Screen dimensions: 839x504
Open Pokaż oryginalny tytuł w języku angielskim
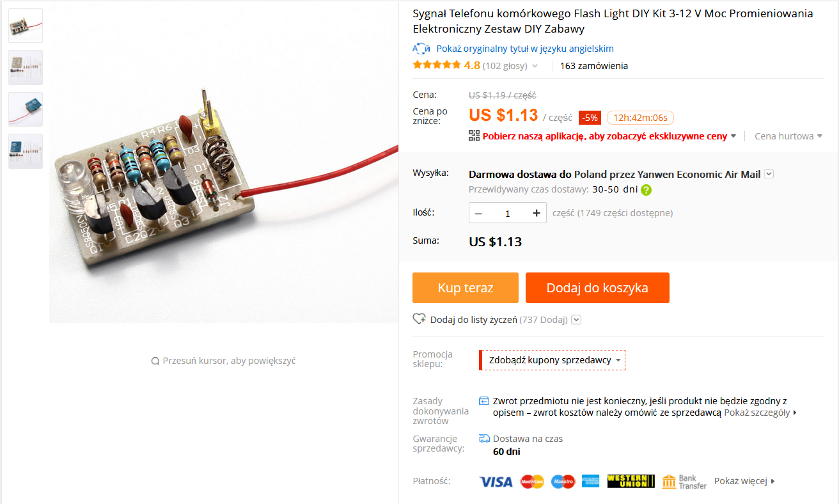coord(525,49)
